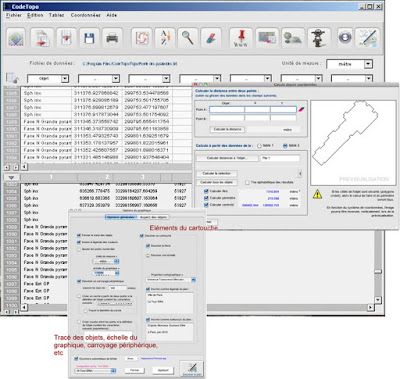Click Calculer la sélection button

(x=217, y=173)
